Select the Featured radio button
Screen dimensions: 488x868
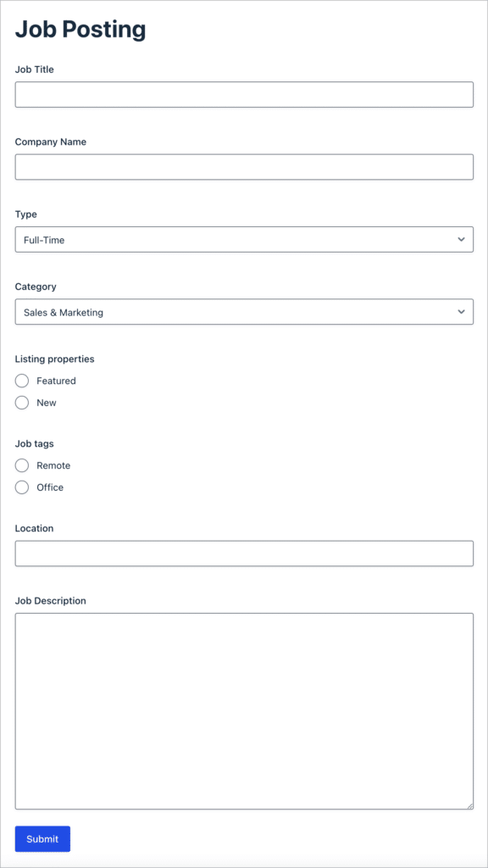click(x=22, y=381)
